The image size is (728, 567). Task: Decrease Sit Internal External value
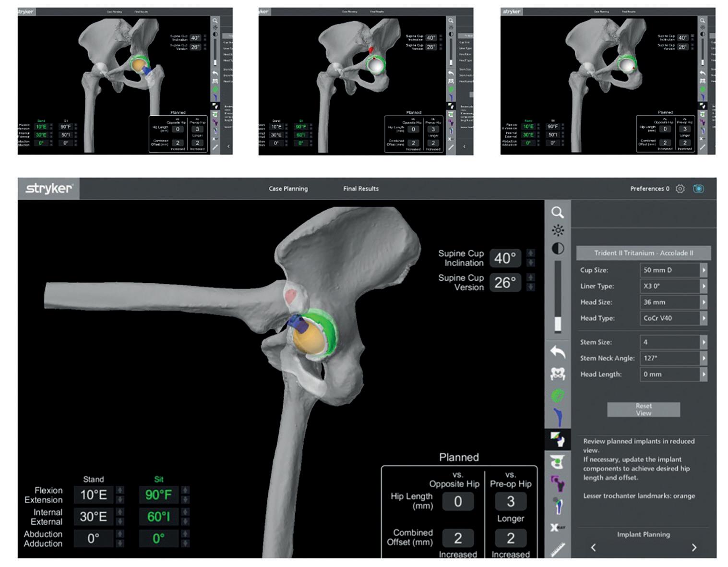point(185,521)
